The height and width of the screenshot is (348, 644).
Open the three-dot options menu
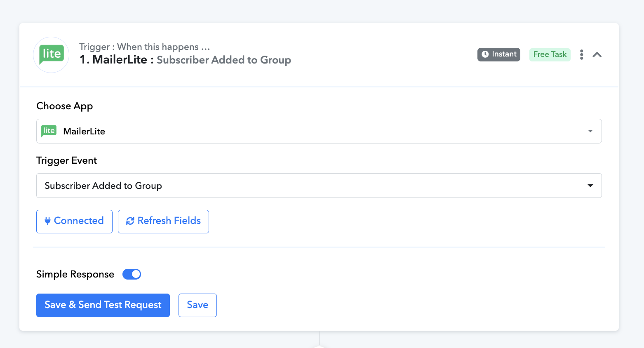coord(581,54)
